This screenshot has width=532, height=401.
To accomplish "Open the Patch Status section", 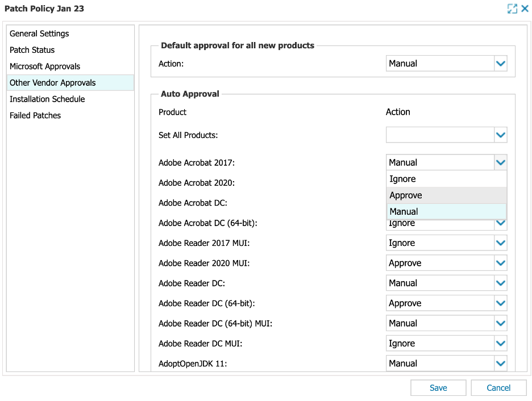I will pos(31,50).
